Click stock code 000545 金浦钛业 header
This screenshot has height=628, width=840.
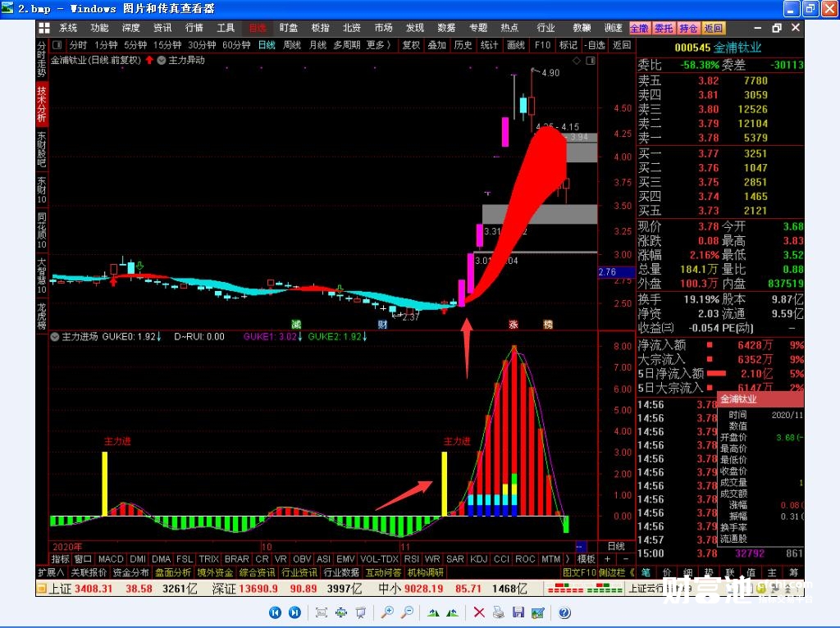pos(718,48)
